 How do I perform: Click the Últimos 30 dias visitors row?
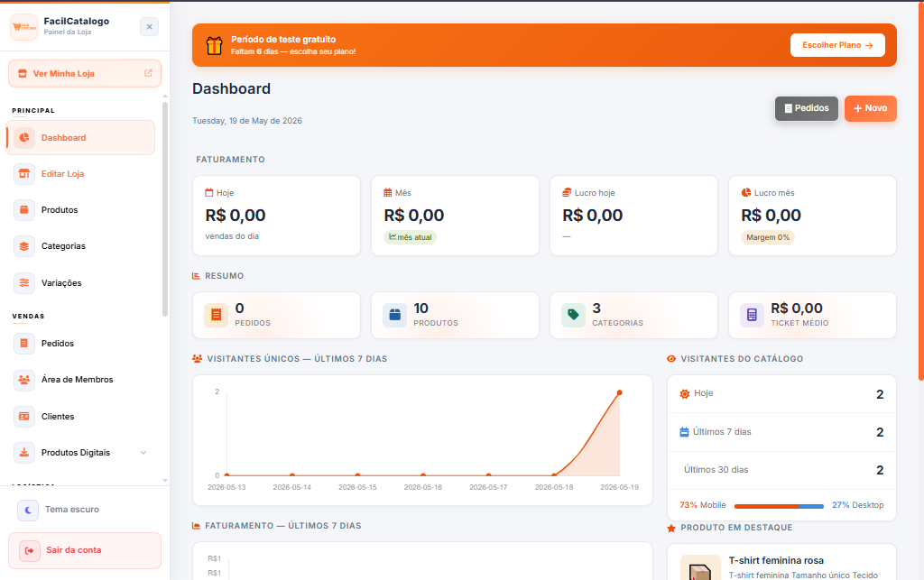(x=781, y=470)
